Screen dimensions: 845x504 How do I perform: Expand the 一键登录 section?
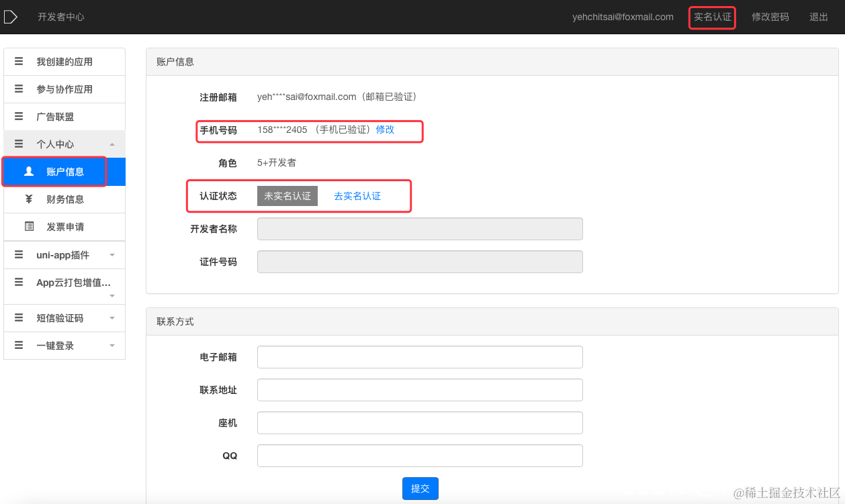112,346
